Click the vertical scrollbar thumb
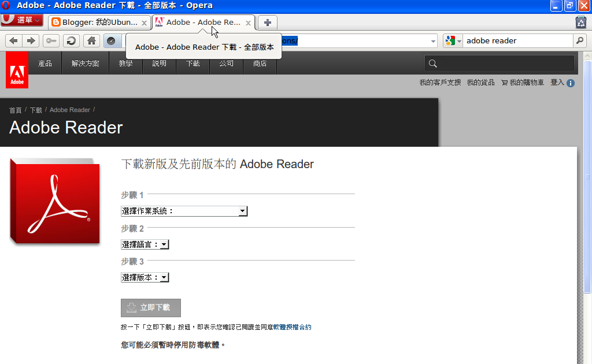The image size is (592, 364). click(587, 177)
